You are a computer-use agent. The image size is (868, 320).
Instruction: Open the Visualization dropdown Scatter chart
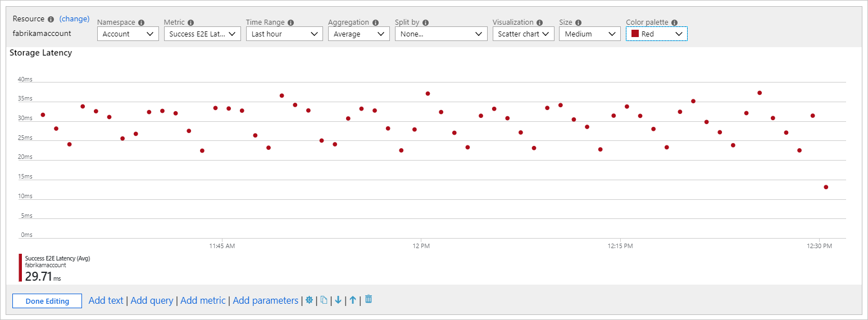[524, 34]
